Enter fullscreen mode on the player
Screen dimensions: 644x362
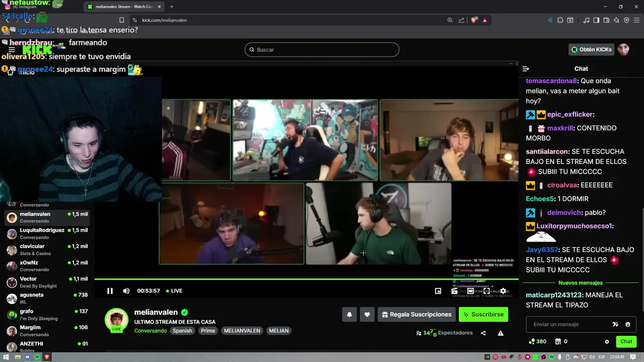pos(487,291)
